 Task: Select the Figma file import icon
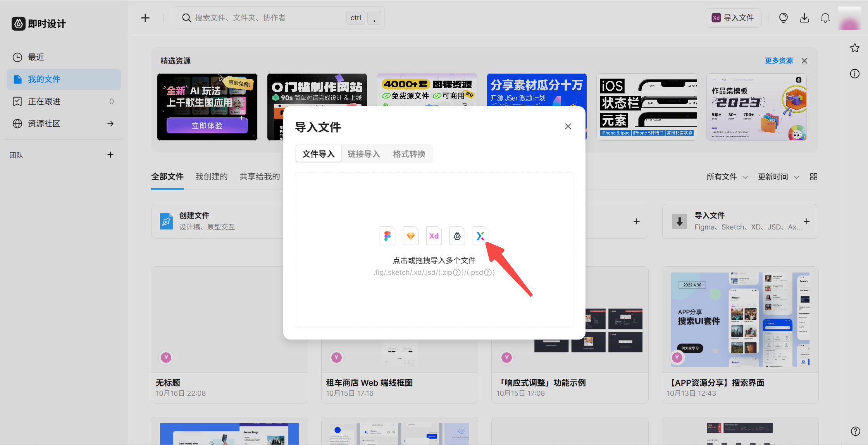(x=387, y=236)
